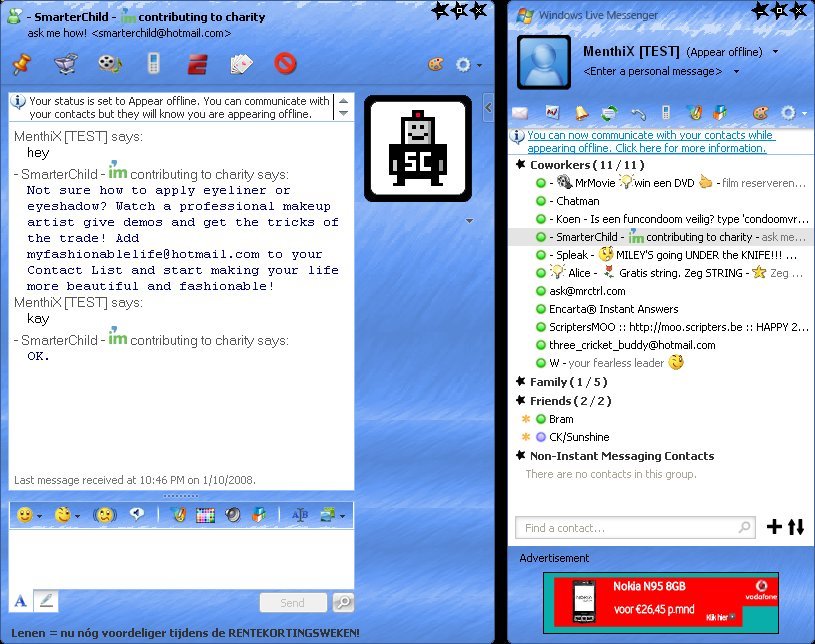Start a video call with film reel icon
This screenshot has height=644, width=815.
coord(110,64)
